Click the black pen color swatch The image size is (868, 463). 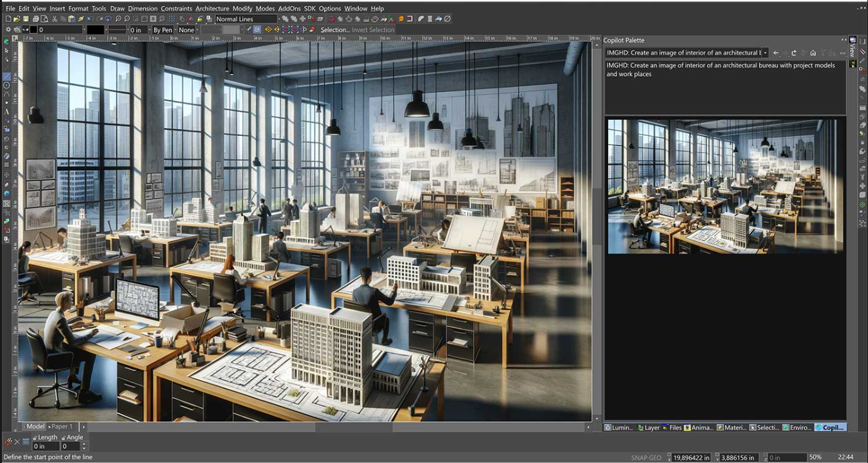tap(95, 30)
